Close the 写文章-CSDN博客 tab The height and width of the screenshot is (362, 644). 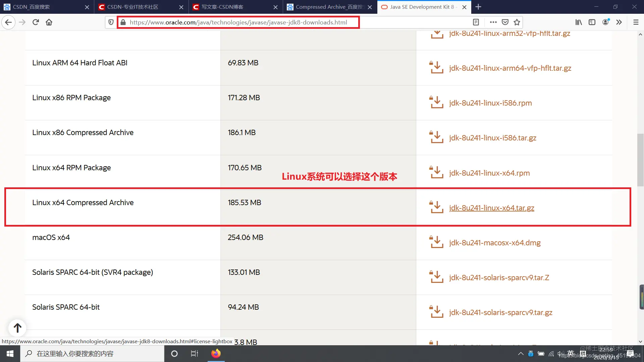275,7
